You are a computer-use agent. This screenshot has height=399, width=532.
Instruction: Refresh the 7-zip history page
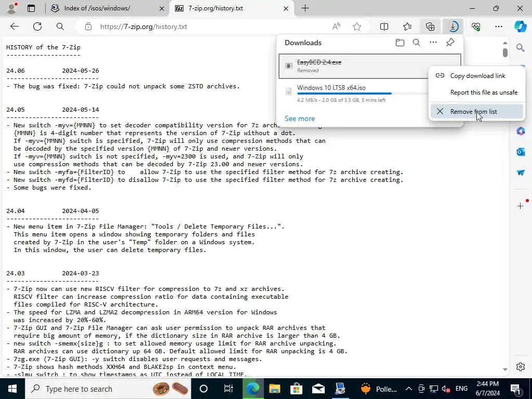click(37, 26)
